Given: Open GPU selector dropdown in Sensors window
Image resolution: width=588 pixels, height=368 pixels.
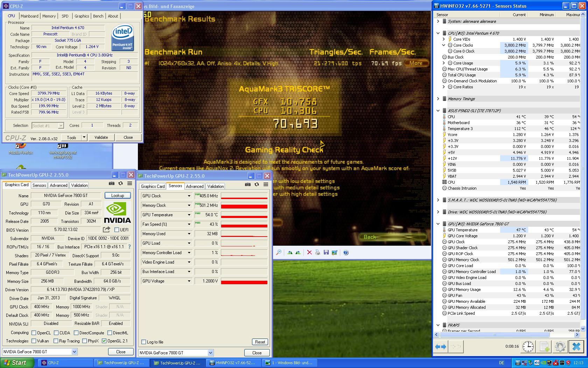Looking at the screenshot, I should coord(210,353).
